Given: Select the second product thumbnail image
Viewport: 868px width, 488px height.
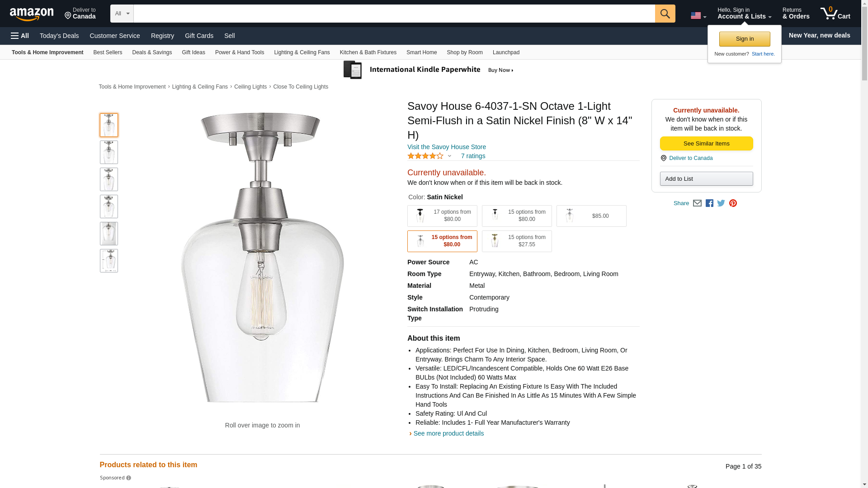Looking at the screenshot, I should pos(108,152).
